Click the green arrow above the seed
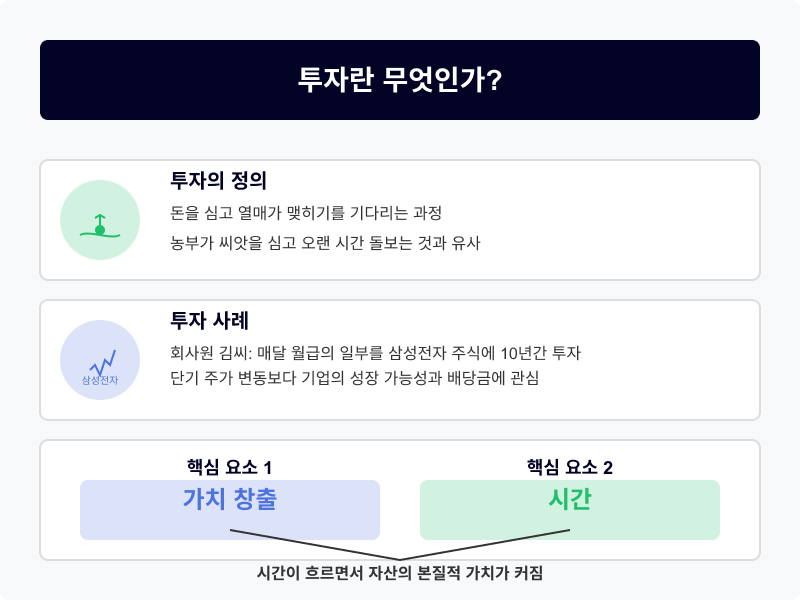The height and width of the screenshot is (600, 800). [100, 220]
